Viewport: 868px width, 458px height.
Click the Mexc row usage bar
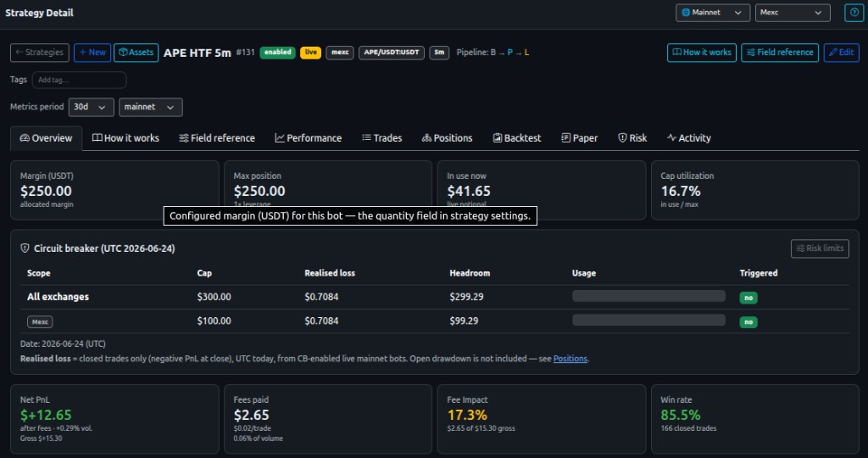coord(648,320)
